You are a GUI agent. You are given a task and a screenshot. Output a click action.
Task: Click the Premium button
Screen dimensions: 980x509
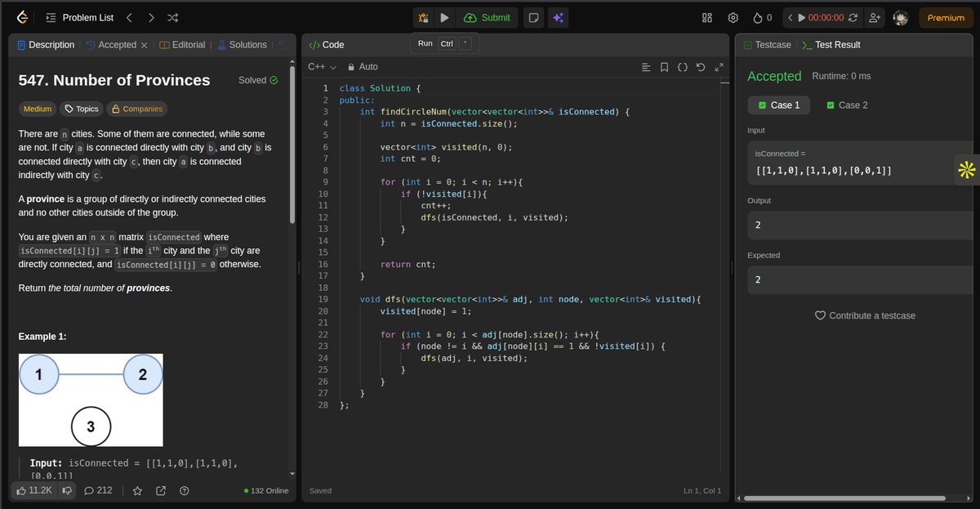click(x=946, y=17)
